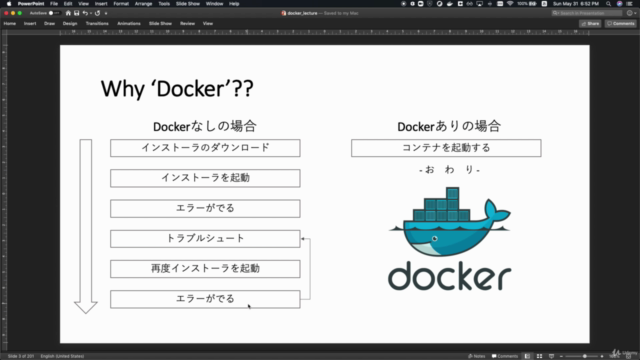Click the Comments button in the ribbon

[620, 24]
